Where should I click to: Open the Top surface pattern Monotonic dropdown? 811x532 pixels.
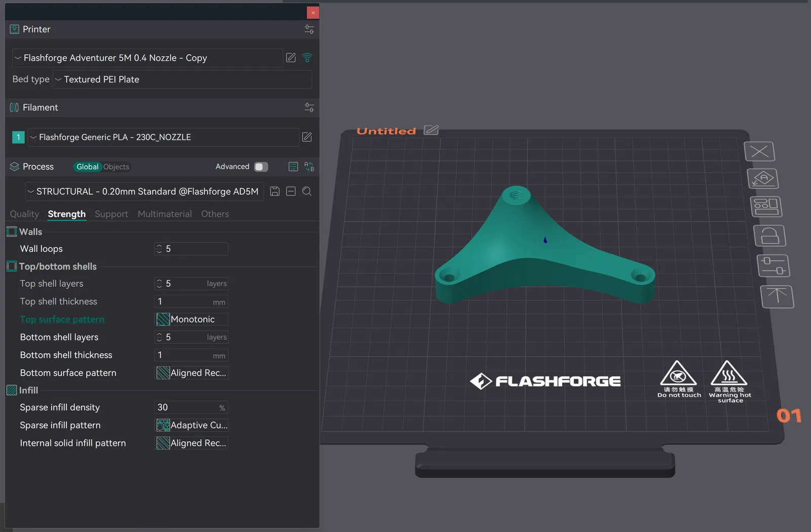tap(191, 319)
